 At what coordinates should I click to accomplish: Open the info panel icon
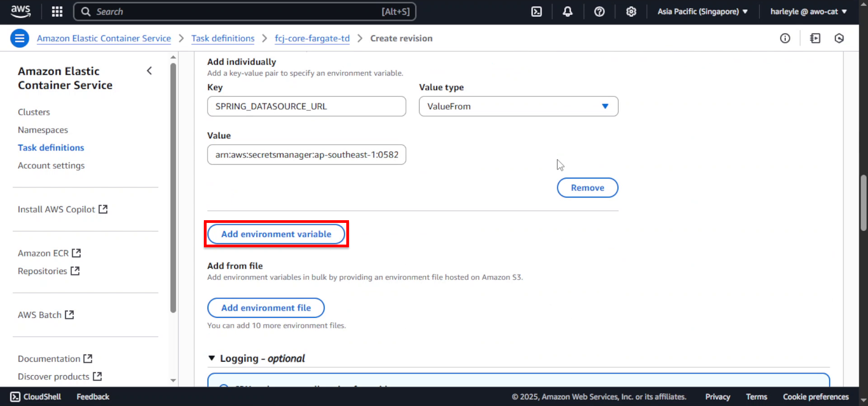(785, 38)
